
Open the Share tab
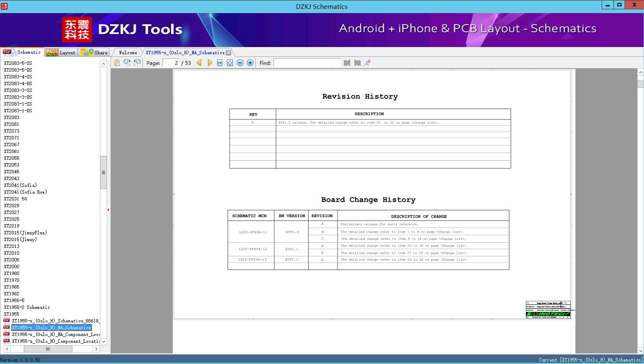(x=94, y=53)
